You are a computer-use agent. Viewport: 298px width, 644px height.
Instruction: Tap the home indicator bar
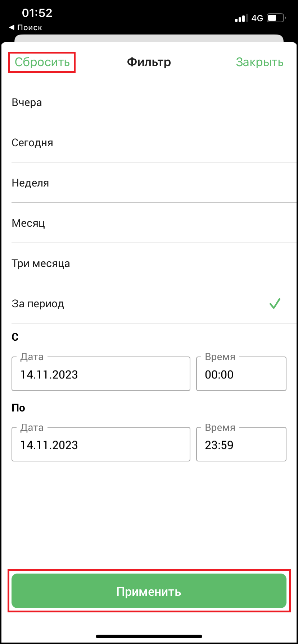(149, 636)
